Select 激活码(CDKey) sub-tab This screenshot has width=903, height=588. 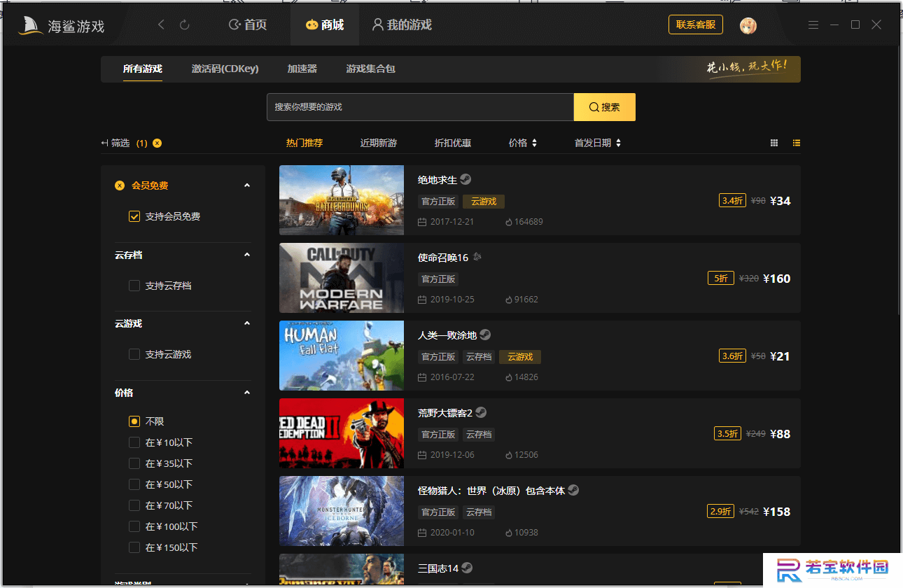tap(225, 69)
